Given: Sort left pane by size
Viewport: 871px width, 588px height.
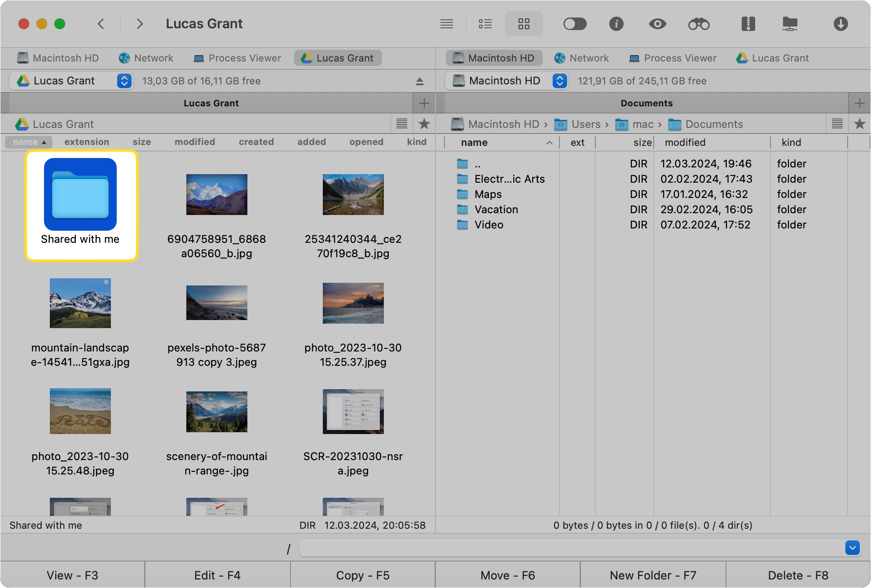Looking at the screenshot, I should point(142,142).
